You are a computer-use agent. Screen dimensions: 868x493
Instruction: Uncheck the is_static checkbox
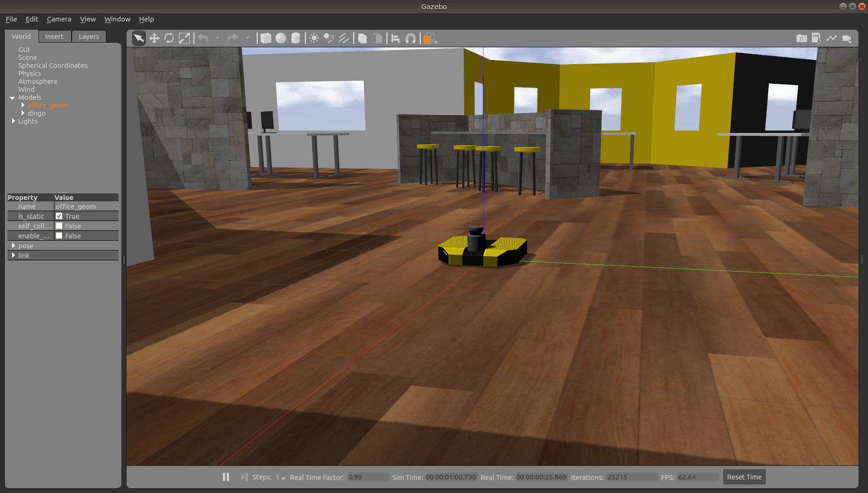pyautogui.click(x=59, y=216)
